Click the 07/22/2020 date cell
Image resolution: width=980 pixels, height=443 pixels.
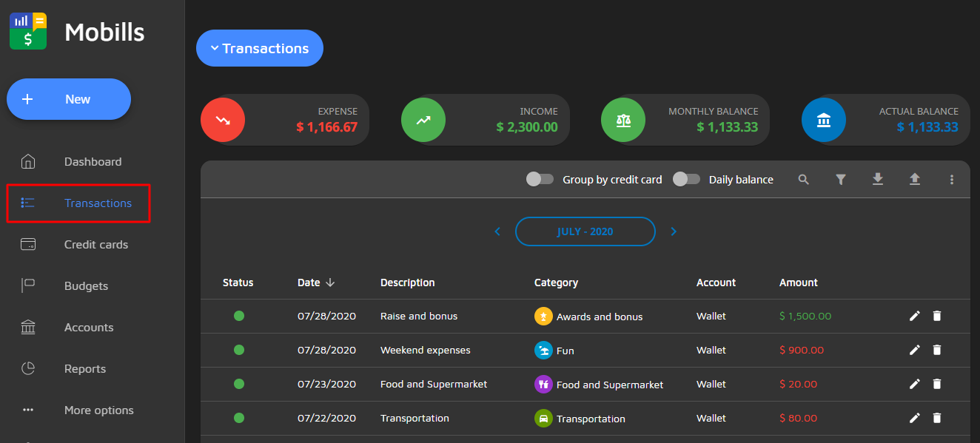[x=326, y=418]
